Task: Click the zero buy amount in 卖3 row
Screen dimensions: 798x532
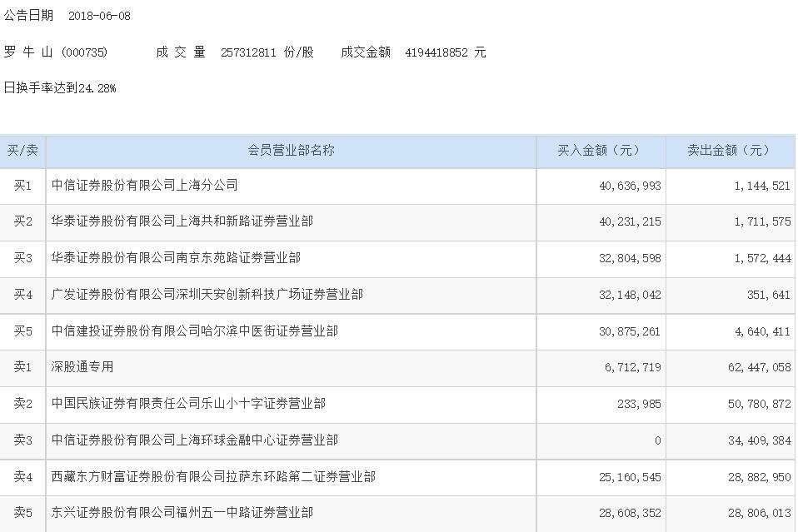Action: click(x=657, y=441)
